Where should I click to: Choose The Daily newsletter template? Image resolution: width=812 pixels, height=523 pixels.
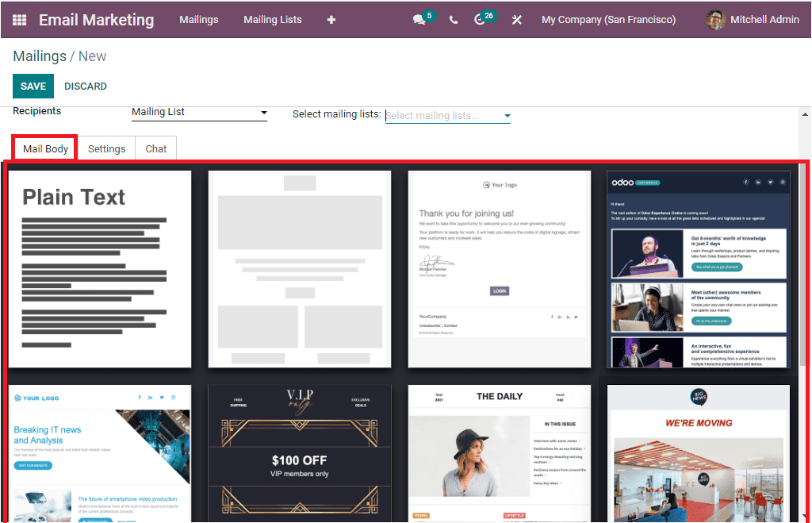[x=500, y=453]
